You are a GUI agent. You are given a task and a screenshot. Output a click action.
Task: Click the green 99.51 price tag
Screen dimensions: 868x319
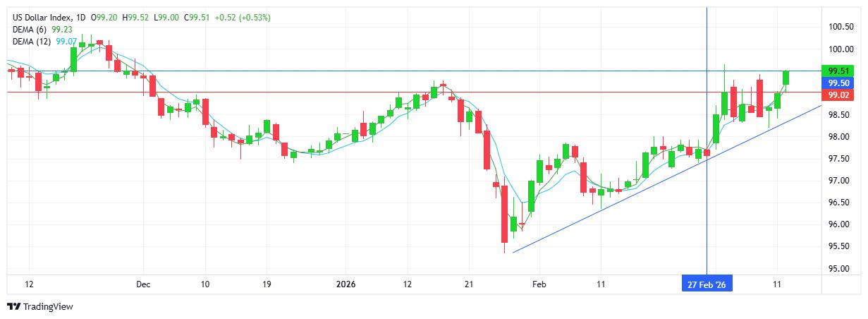[838, 71]
